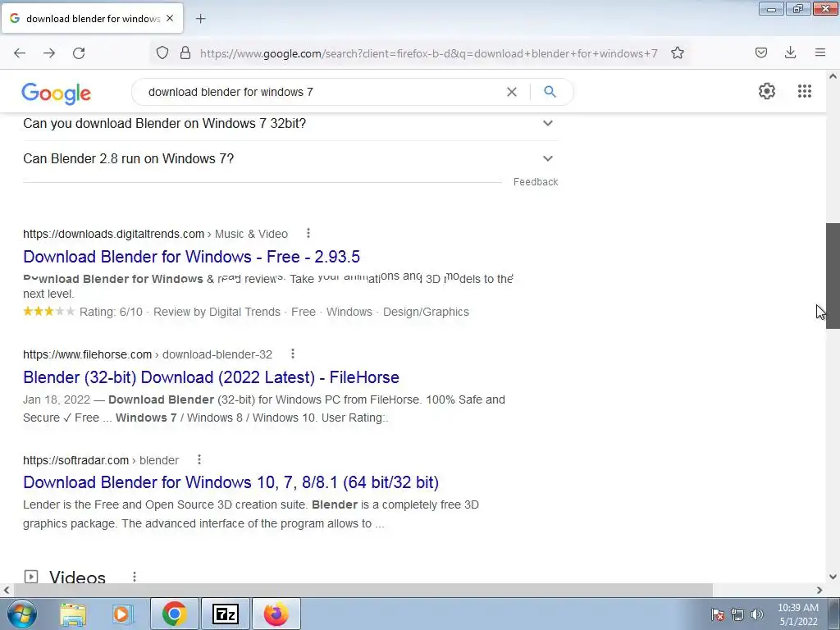Click the 'Design/Graphics' text
This screenshot has height=630, width=840.
426,312
